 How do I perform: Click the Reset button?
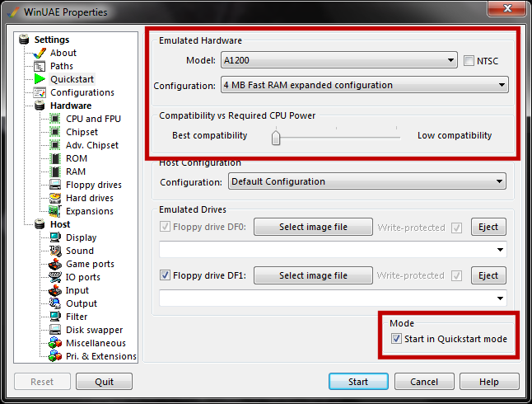(42, 382)
